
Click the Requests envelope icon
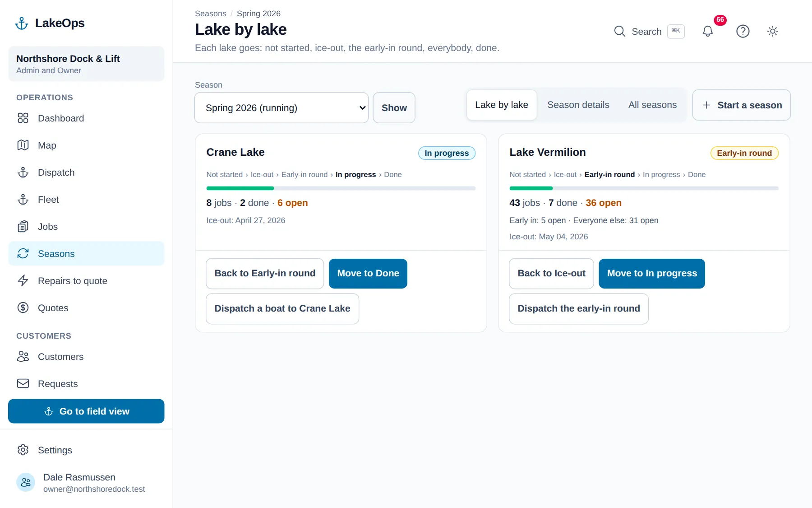pyautogui.click(x=23, y=384)
